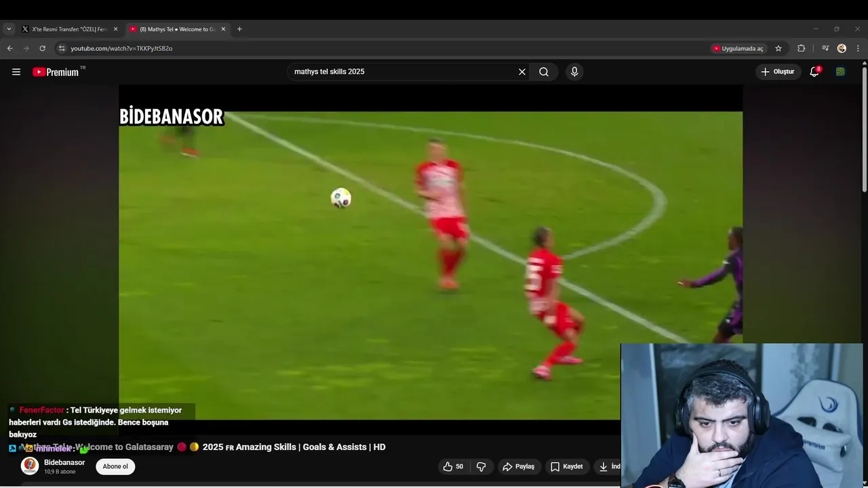Viewport: 868px width, 488px height.
Task: Save the video with Kaydet
Action: (x=567, y=466)
